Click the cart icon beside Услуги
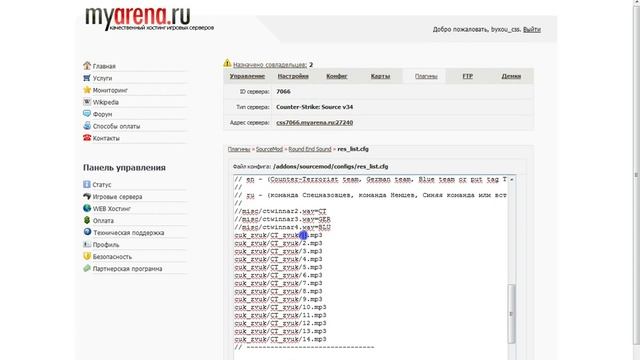The width and height of the screenshot is (640, 360). pos(87,78)
